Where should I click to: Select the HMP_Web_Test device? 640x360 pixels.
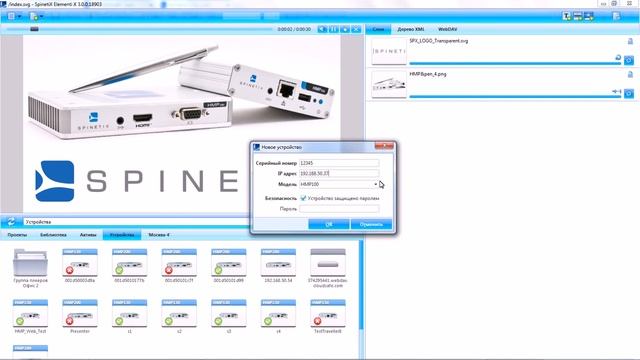pyautogui.click(x=30, y=316)
